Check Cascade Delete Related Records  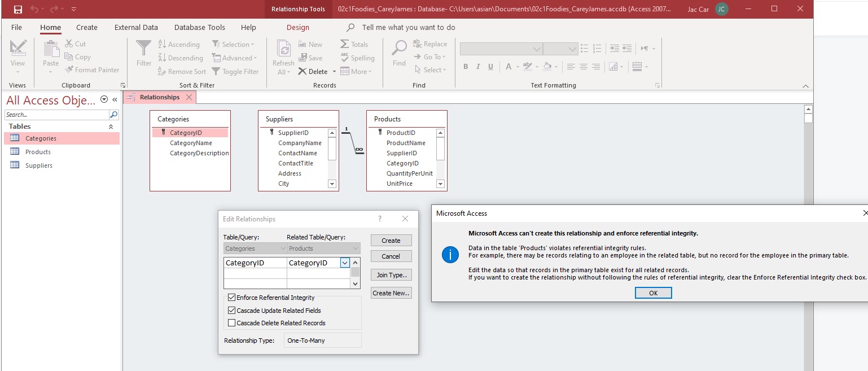[232, 322]
